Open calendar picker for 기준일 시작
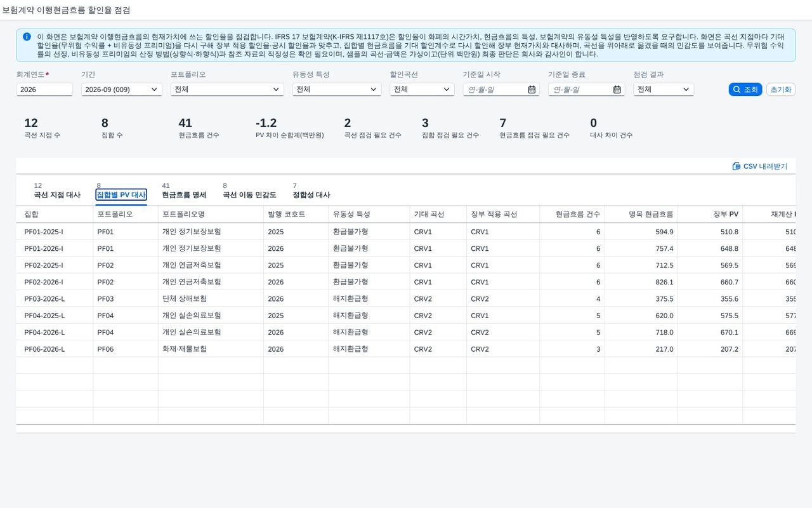 [x=532, y=90]
